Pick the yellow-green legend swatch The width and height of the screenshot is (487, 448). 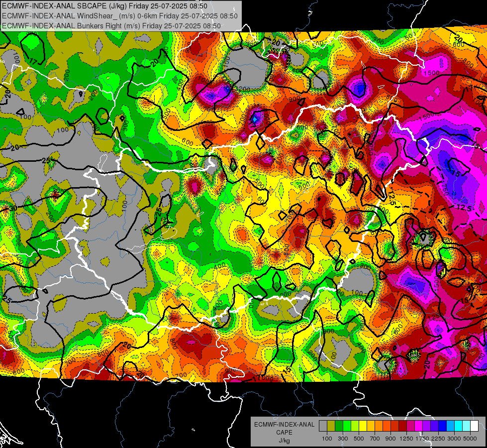[355, 426]
